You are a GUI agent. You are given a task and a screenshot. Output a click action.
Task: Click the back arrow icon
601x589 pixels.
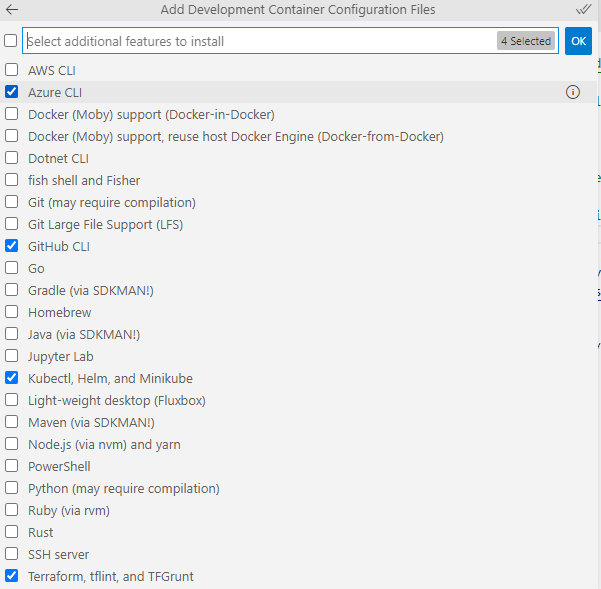[x=13, y=10]
